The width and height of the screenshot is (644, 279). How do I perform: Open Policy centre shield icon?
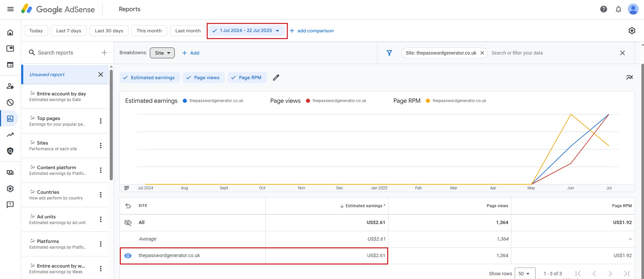click(x=10, y=151)
